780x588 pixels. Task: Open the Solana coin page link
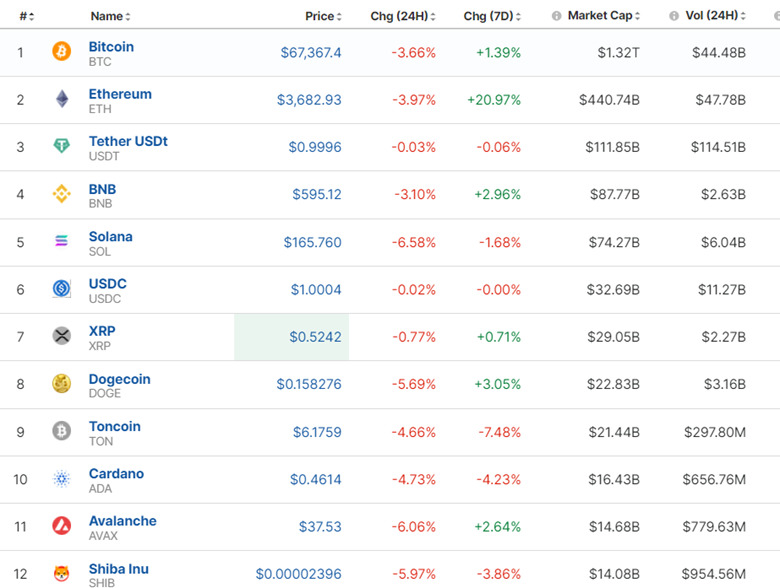coord(111,236)
